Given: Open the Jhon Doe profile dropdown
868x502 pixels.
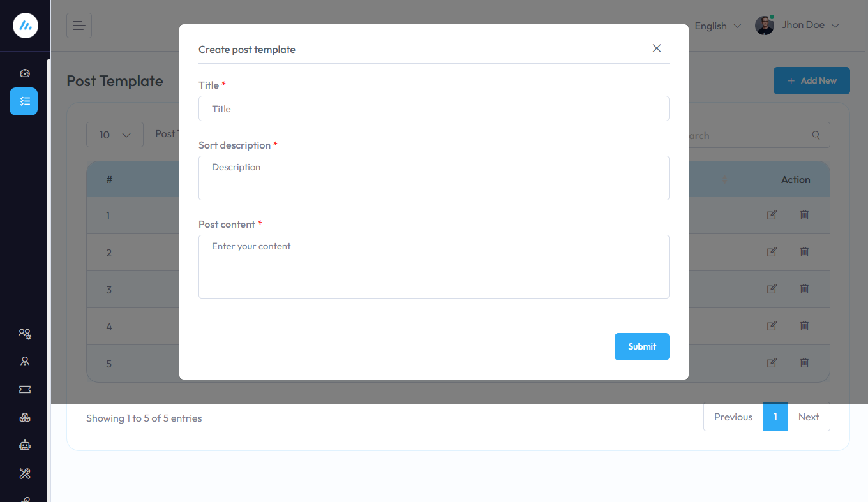Looking at the screenshot, I should coord(798,26).
